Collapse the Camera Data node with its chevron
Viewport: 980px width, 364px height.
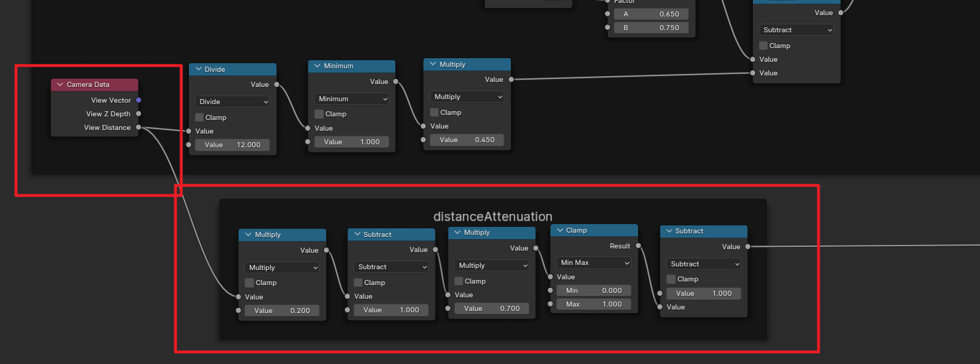(60, 85)
